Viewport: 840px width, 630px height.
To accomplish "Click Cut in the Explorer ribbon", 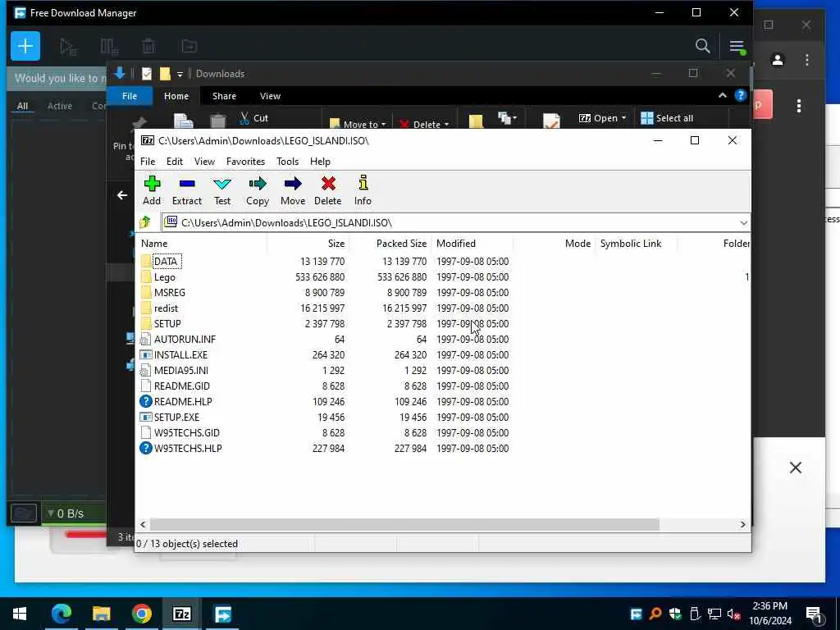I will point(254,118).
